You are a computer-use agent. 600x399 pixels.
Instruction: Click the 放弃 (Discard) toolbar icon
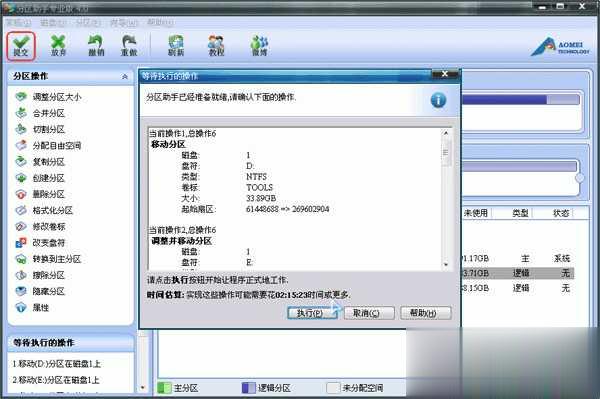(x=58, y=46)
